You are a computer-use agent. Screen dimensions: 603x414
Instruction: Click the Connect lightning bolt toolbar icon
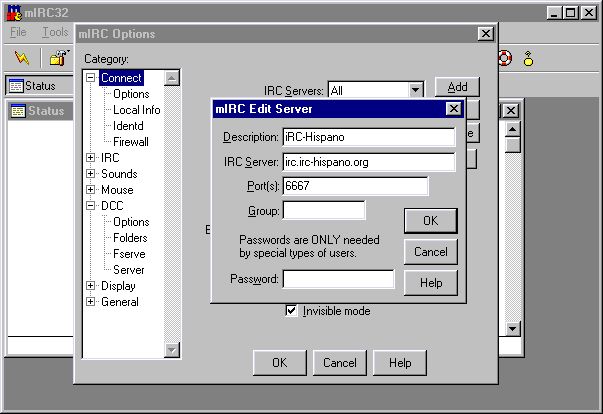point(22,58)
